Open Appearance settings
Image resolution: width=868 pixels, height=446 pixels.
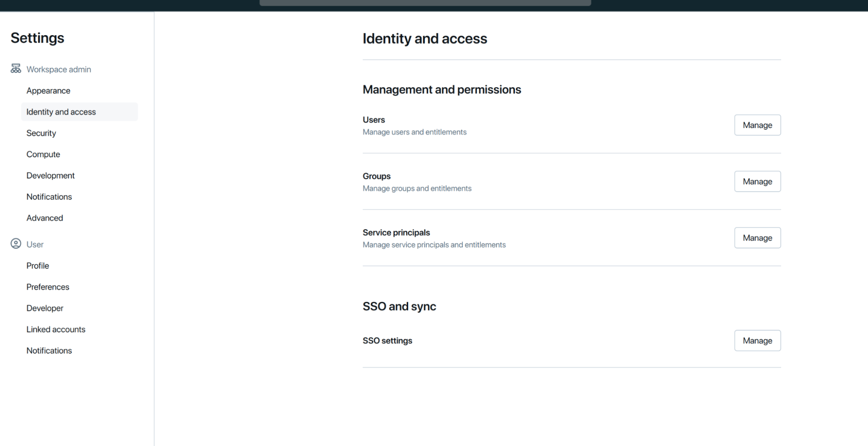pos(48,91)
